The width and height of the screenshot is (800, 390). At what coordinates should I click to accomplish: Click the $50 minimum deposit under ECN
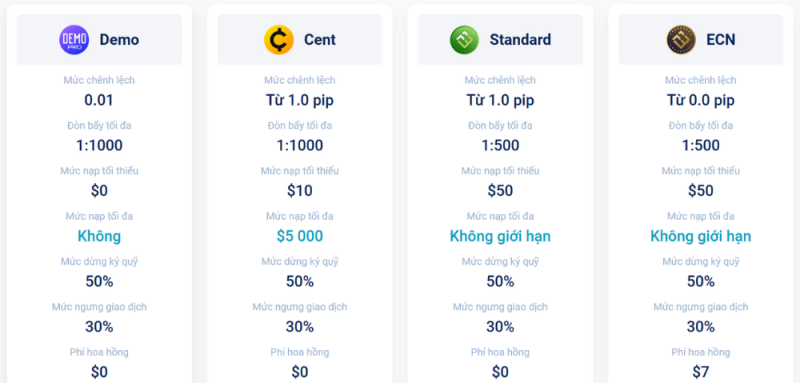click(701, 191)
